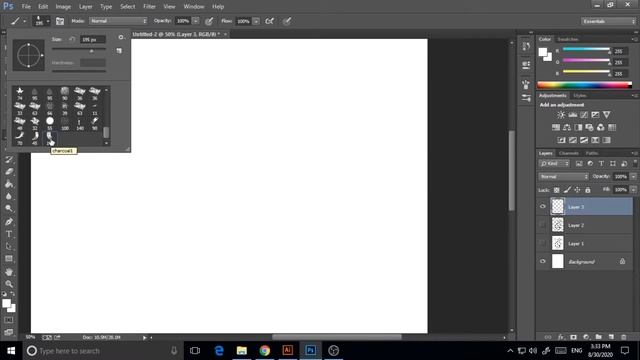Select the Rectangle shape tool
The height and width of the screenshot is (360, 640).
9,259
